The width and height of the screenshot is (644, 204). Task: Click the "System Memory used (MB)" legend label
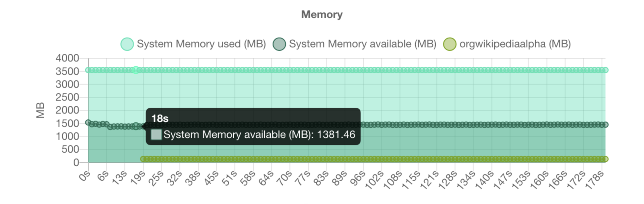pyautogui.click(x=201, y=44)
